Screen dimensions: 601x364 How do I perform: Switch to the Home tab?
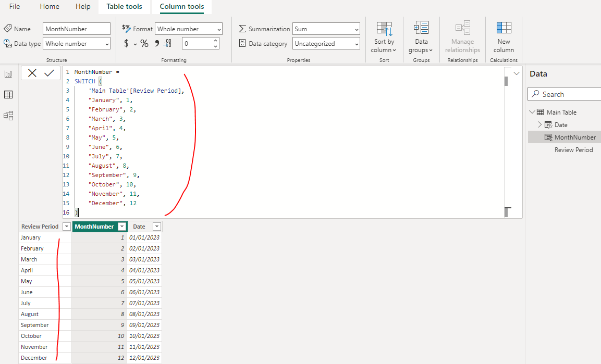pyautogui.click(x=50, y=6)
